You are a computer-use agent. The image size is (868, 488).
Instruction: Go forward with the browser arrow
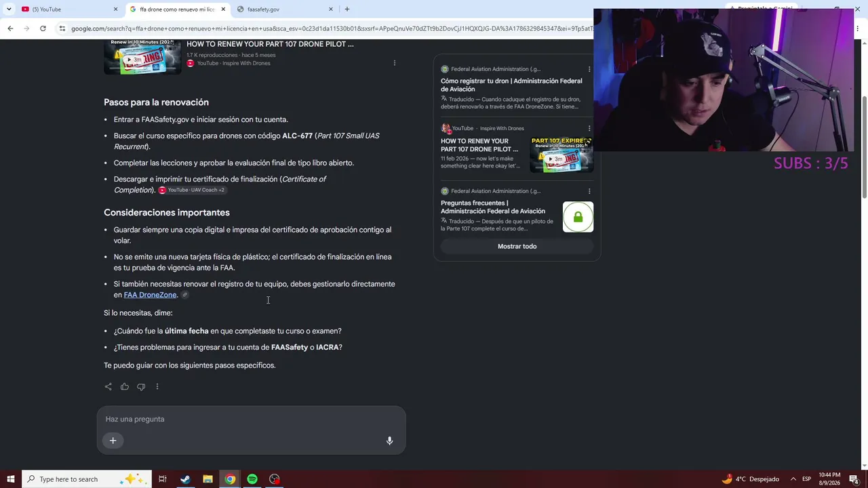coord(26,28)
